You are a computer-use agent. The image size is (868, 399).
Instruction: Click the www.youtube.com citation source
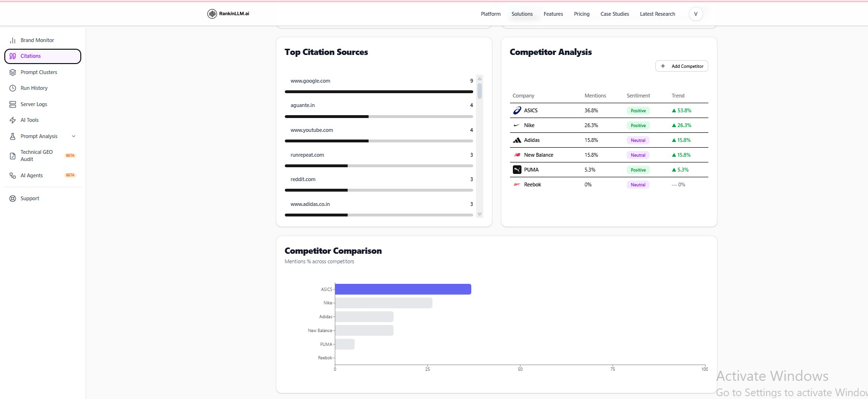312,130
